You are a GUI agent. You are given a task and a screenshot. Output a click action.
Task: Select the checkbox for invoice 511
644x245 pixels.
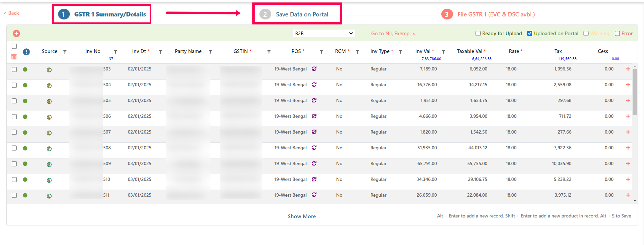tap(14, 195)
